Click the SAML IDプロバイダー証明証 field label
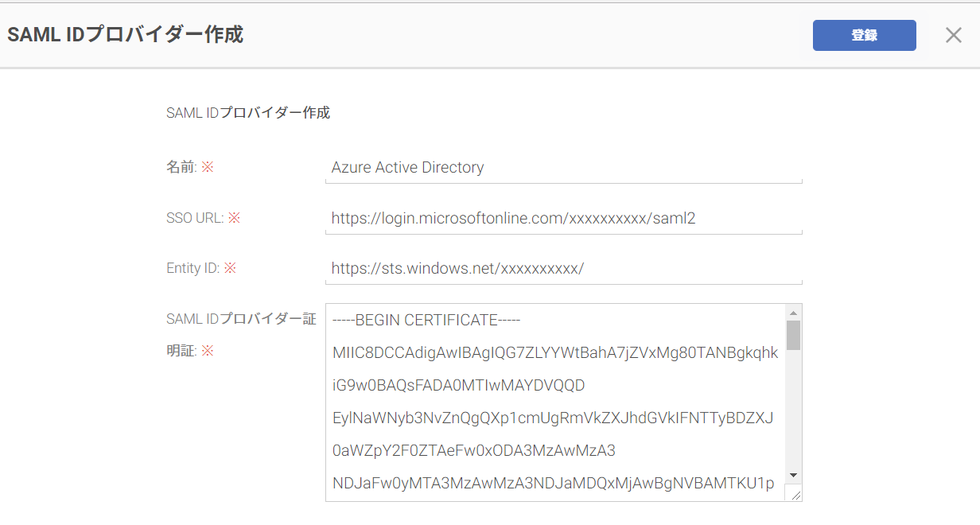 click(241, 335)
